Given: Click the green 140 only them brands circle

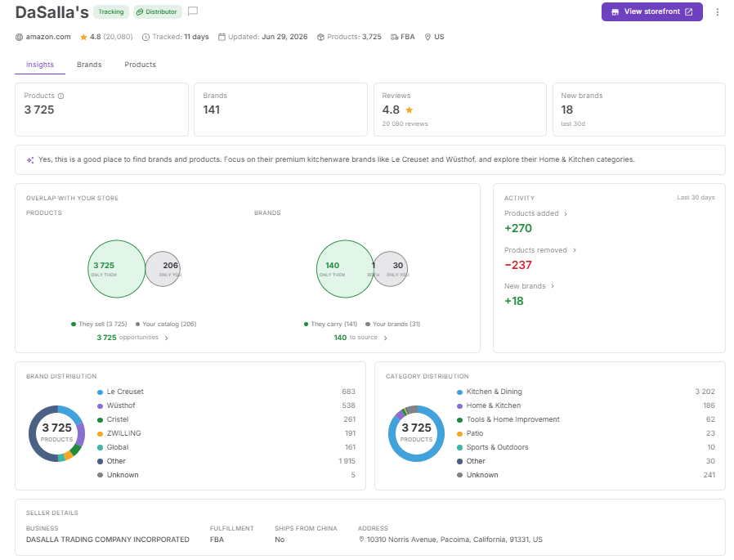Looking at the screenshot, I should pos(345,269).
